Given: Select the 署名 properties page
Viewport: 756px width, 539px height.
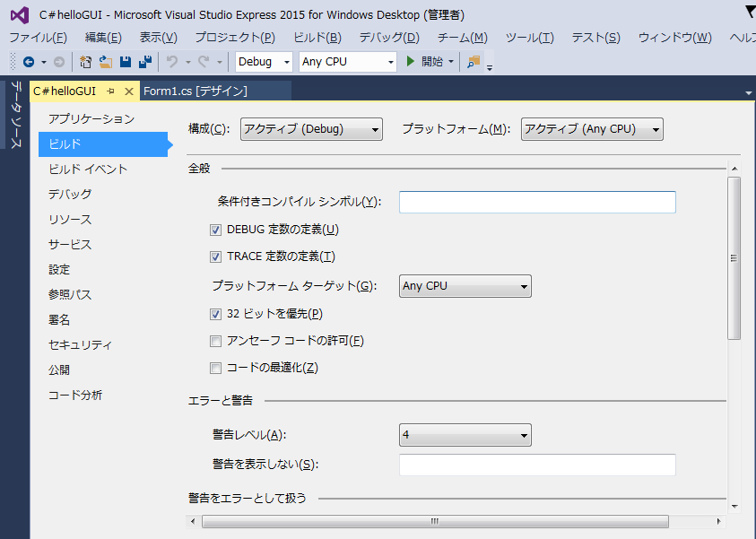Looking at the screenshot, I should tap(59, 319).
